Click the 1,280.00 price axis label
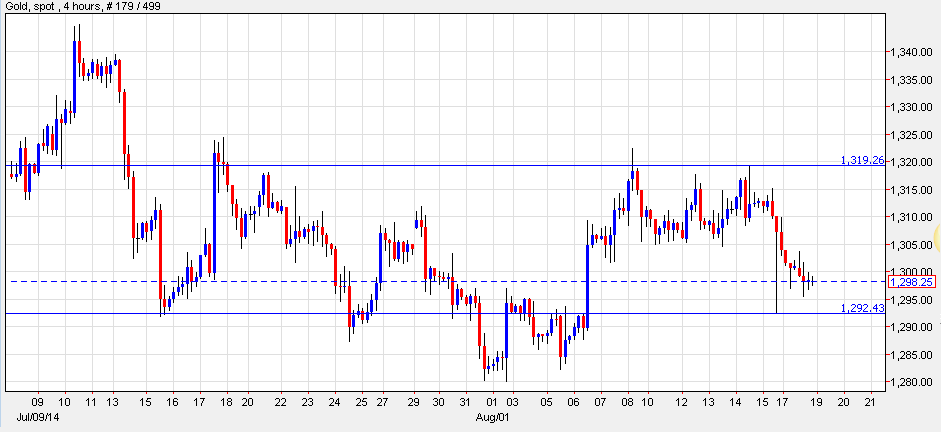 914,382
